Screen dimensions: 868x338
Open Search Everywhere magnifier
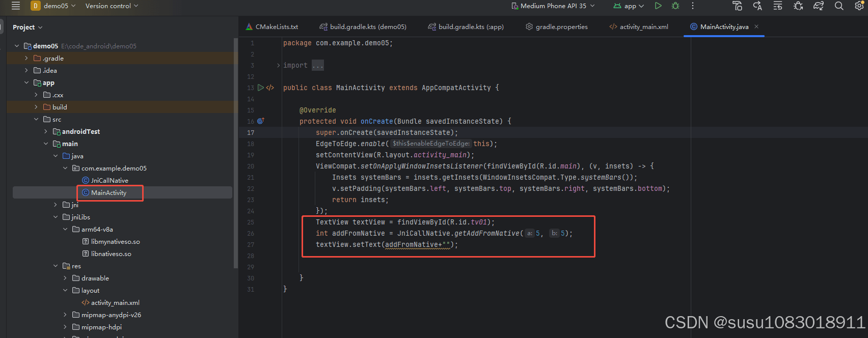[839, 6]
